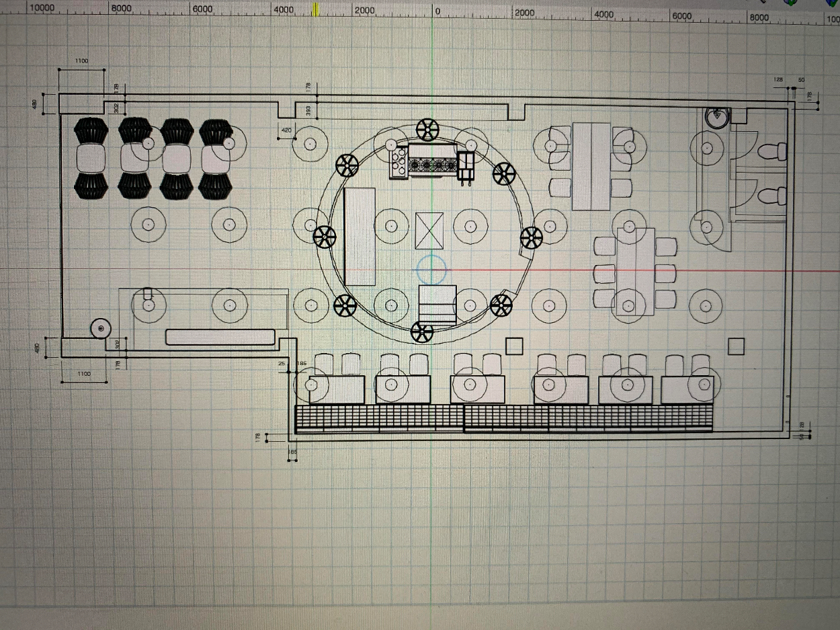Select the small square column near the right wall
This screenshot has width=840, height=630.
(x=737, y=346)
